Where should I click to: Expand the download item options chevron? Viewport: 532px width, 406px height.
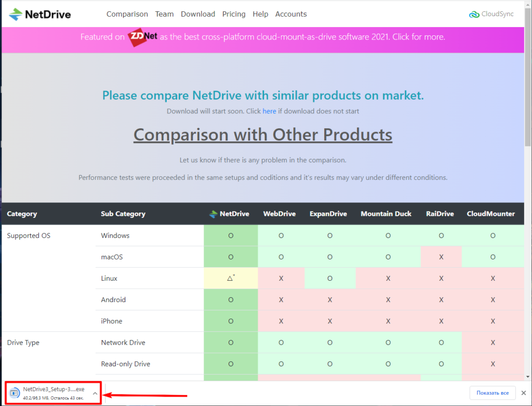(95, 393)
